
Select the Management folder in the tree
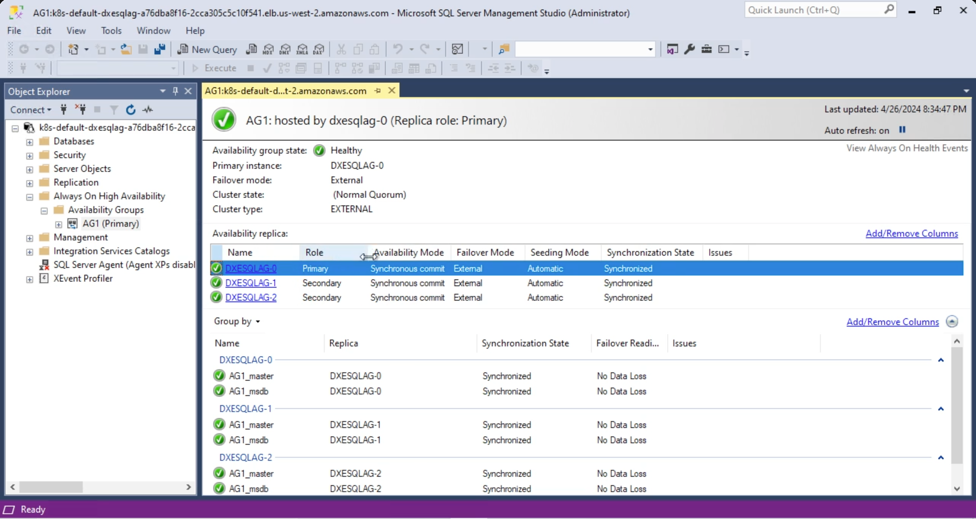click(x=80, y=237)
